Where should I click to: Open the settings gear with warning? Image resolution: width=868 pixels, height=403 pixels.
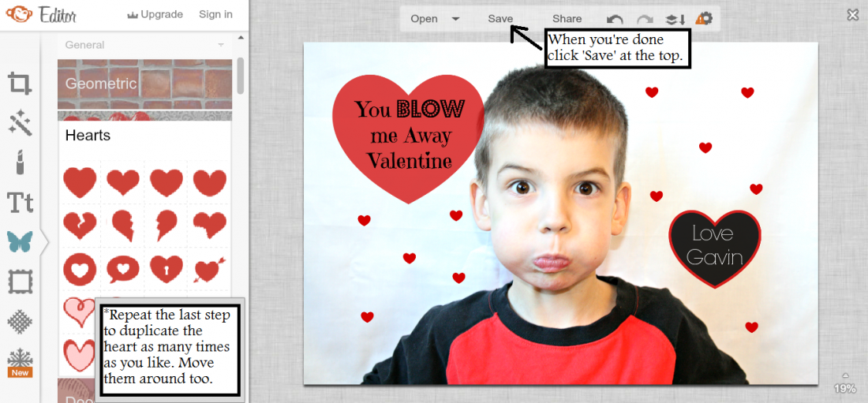(704, 19)
